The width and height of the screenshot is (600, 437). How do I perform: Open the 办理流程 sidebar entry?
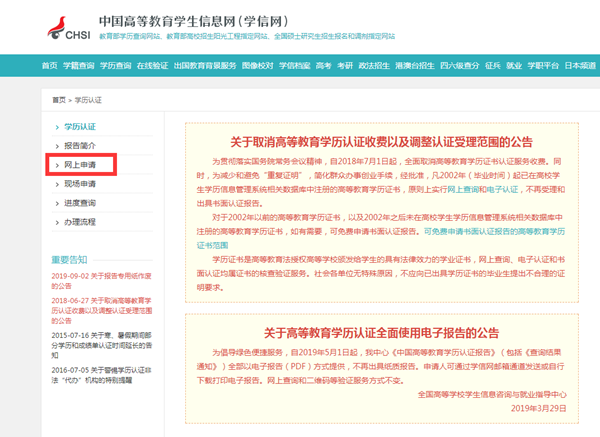click(x=80, y=222)
